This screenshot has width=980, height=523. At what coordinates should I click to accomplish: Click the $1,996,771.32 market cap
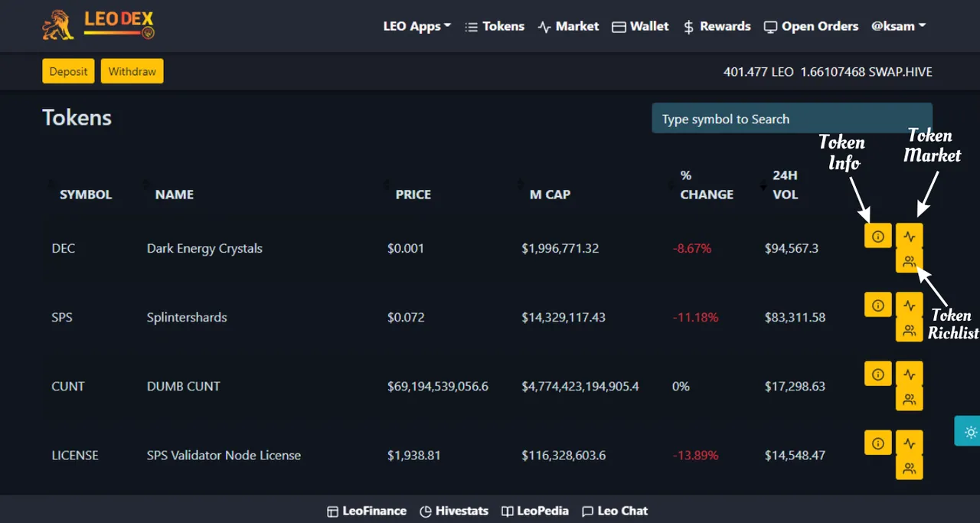(x=560, y=248)
